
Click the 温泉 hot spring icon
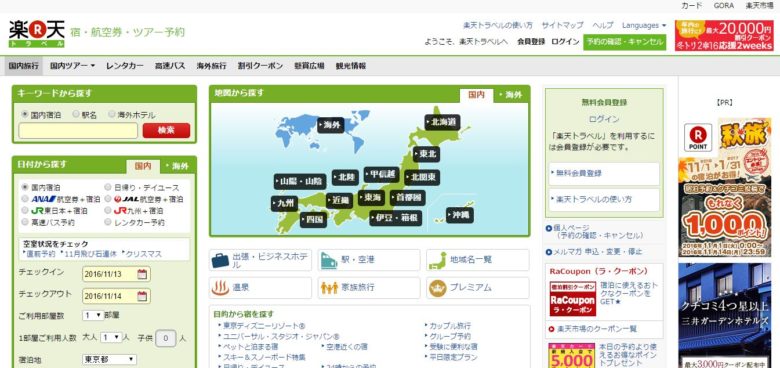click(220, 287)
